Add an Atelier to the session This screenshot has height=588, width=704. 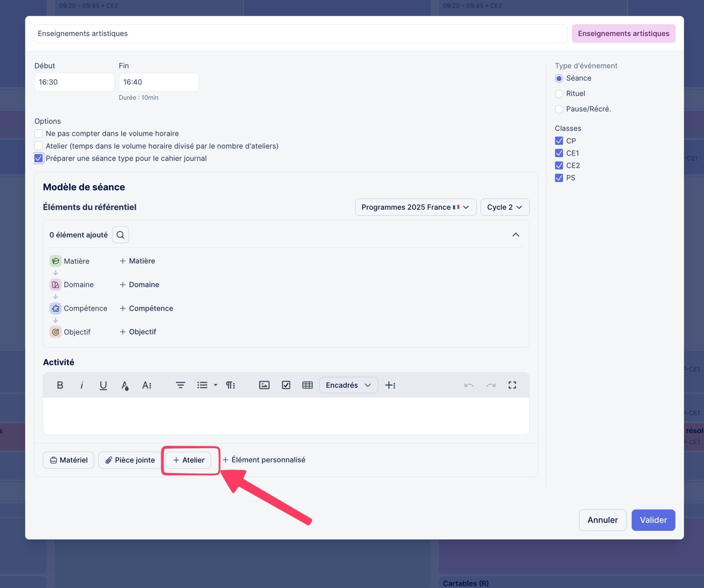[188, 460]
